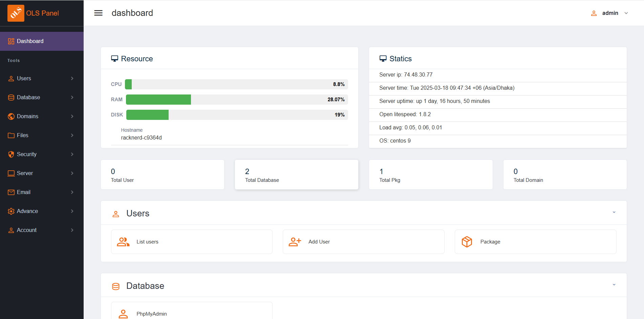
Task: Click the Add User plus icon
Action: [x=295, y=242]
